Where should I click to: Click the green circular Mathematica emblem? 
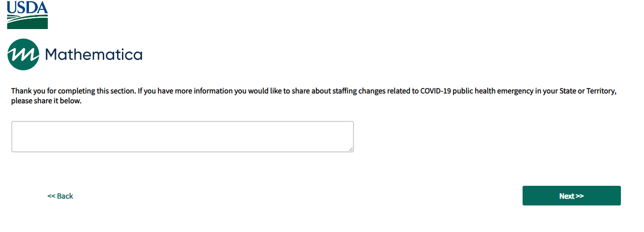coord(23,54)
